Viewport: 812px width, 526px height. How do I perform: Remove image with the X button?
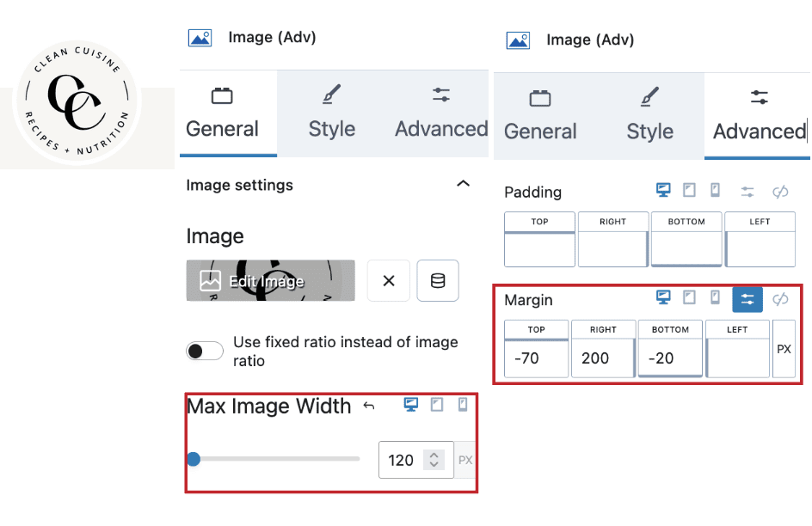(389, 281)
